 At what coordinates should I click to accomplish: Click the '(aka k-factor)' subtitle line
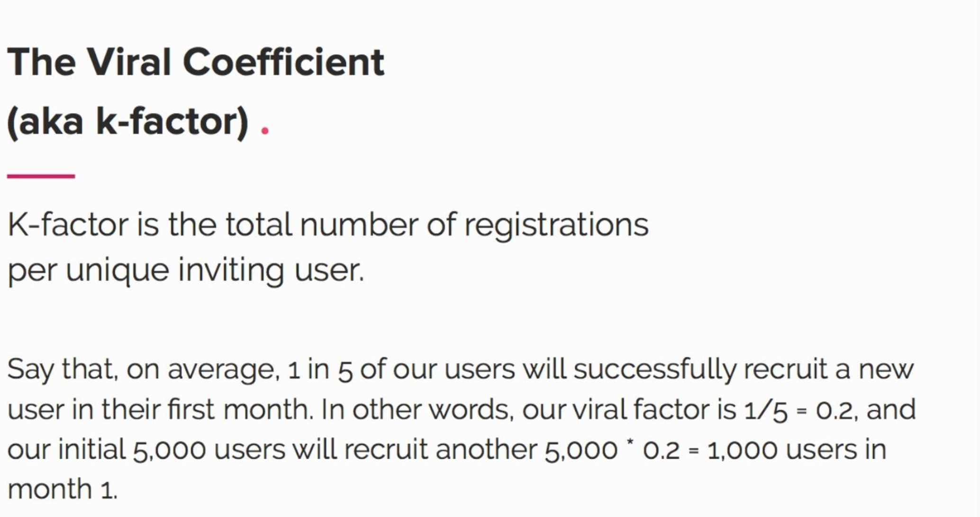tap(127, 122)
